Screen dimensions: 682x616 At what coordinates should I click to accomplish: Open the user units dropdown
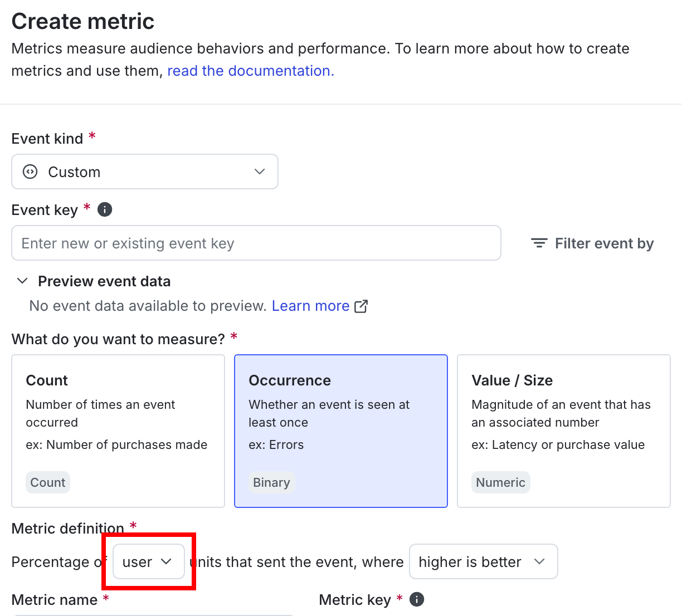[148, 561]
